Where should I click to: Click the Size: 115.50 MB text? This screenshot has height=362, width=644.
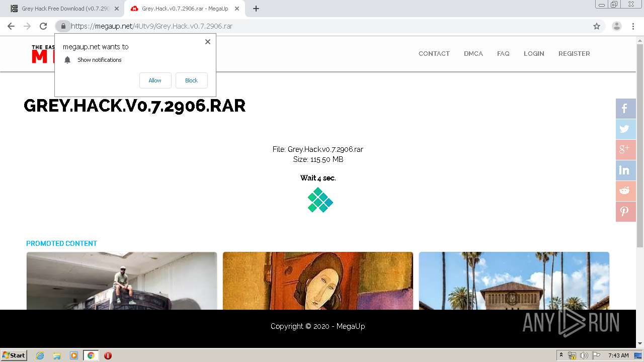pyautogui.click(x=318, y=159)
